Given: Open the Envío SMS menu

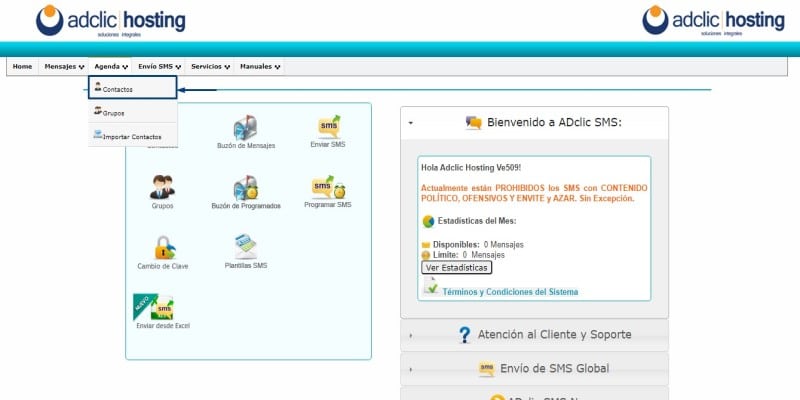Looking at the screenshot, I should (159, 67).
